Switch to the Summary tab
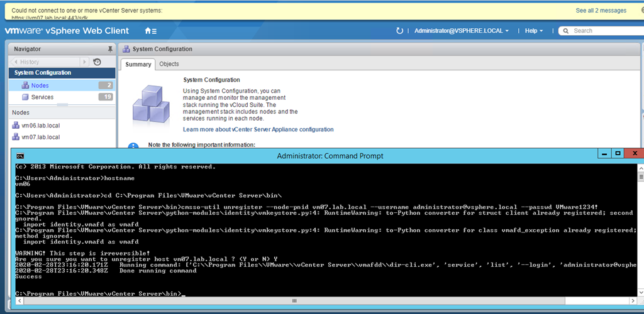 (138, 64)
